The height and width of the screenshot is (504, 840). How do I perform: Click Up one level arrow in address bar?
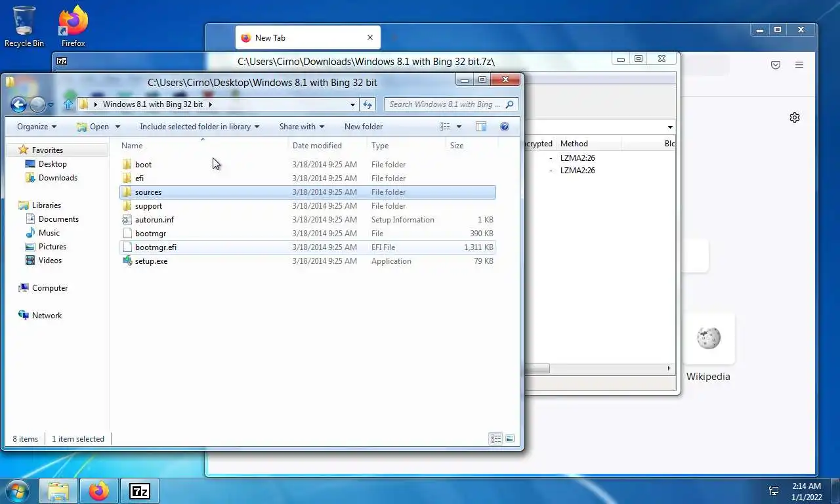pyautogui.click(x=69, y=104)
